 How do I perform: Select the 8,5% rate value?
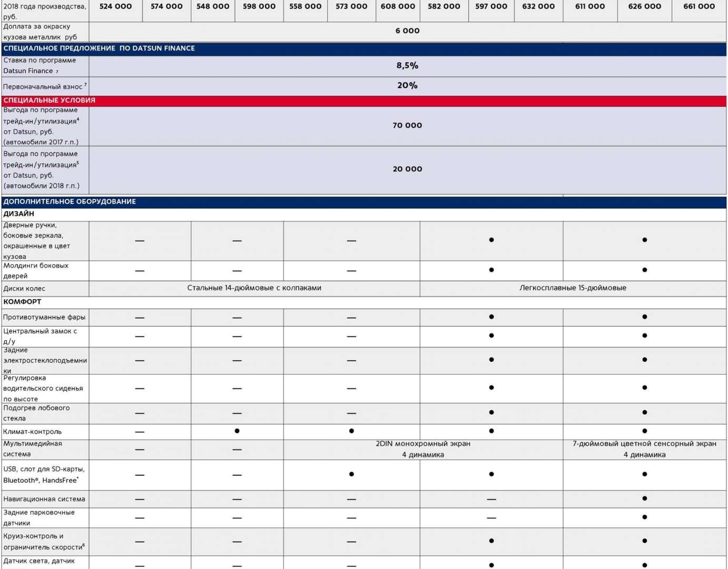click(x=407, y=66)
